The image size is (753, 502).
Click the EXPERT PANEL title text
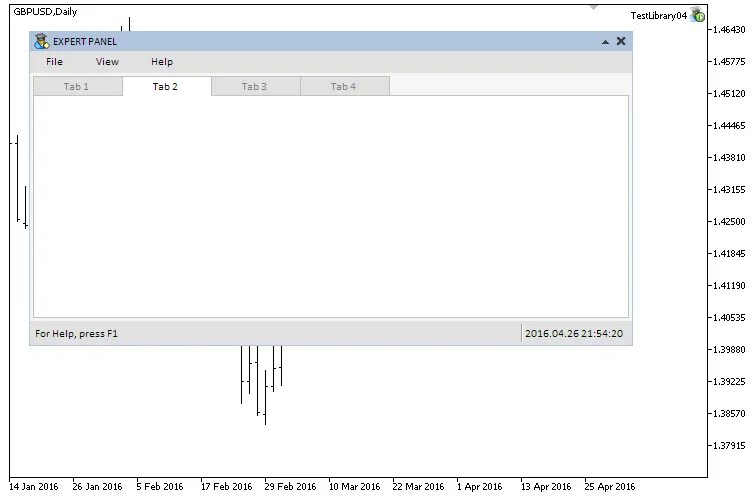(85, 42)
